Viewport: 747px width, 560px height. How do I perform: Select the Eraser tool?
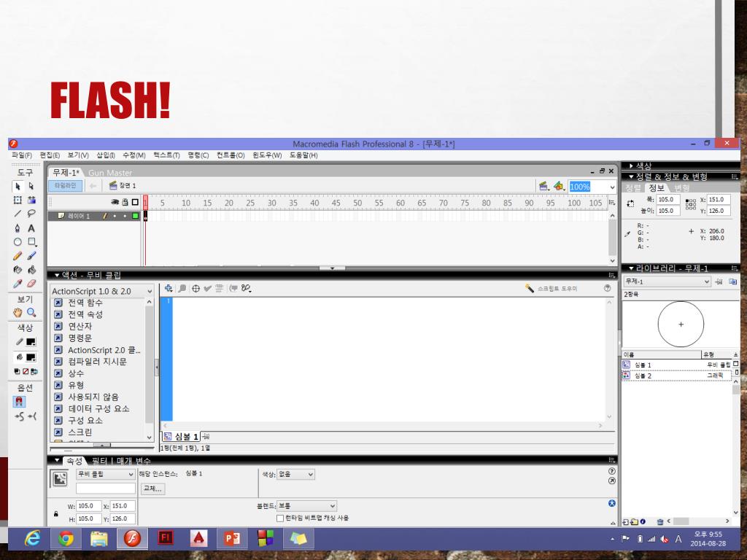[31, 284]
